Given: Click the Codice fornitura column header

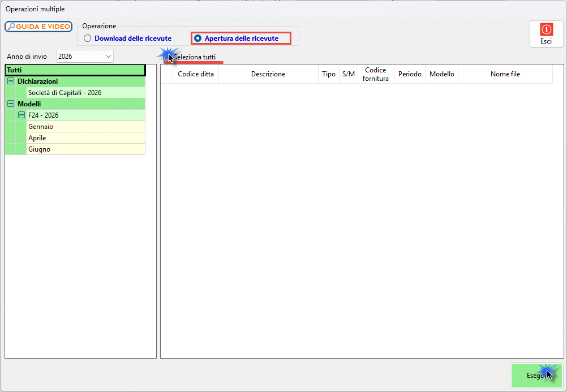Looking at the screenshot, I should coord(376,74).
